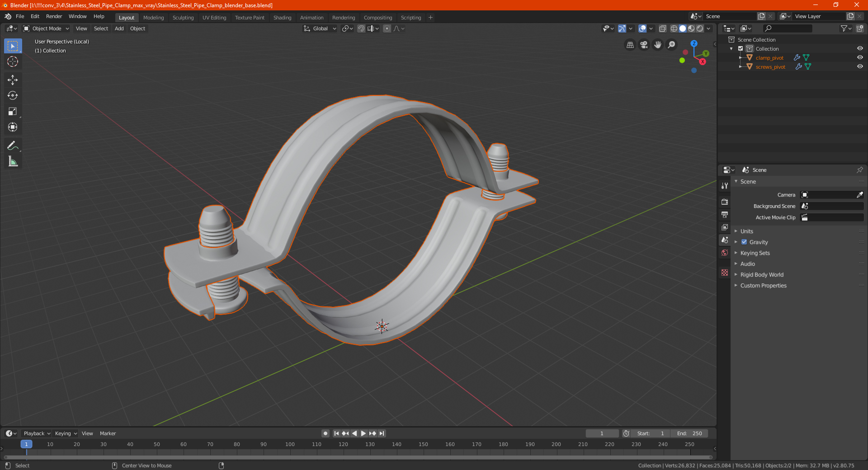This screenshot has height=470, width=868.
Task: Uncheck the Gravity checkbox
Action: 744,242
